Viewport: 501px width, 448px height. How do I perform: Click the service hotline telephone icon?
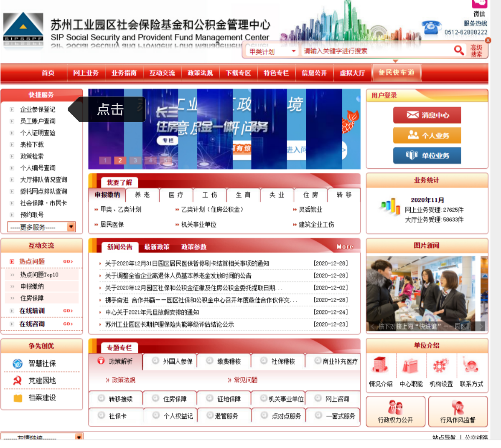(x=431, y=28)
